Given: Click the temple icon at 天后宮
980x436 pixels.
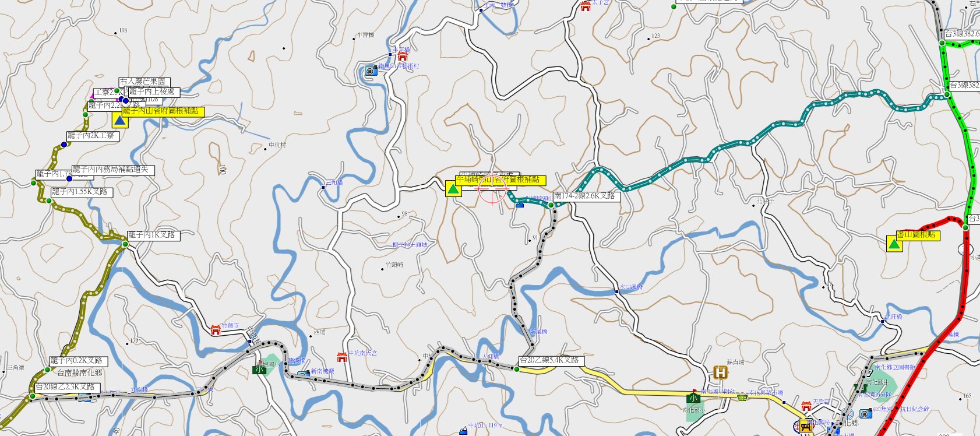Looking at the screenshot, I should (806, 406).
